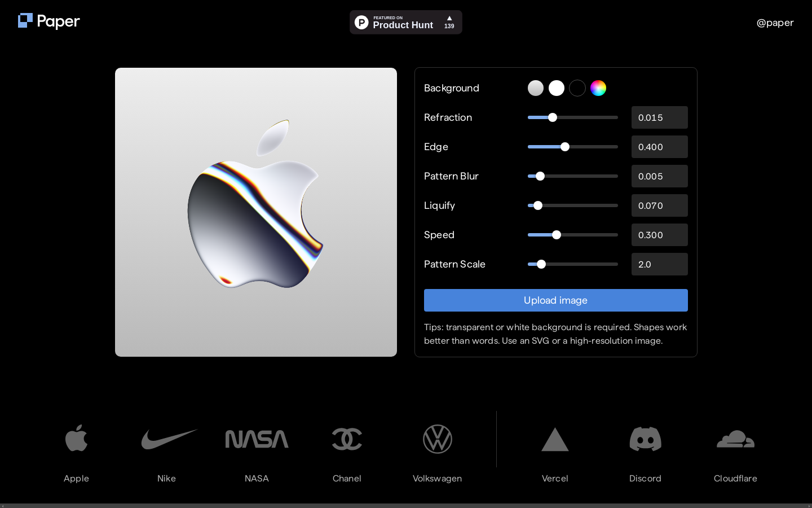The width and height of the screenshot is (812, 508).
Task: Choose the Vercel triangle logo preset
Action: (555, 439)
